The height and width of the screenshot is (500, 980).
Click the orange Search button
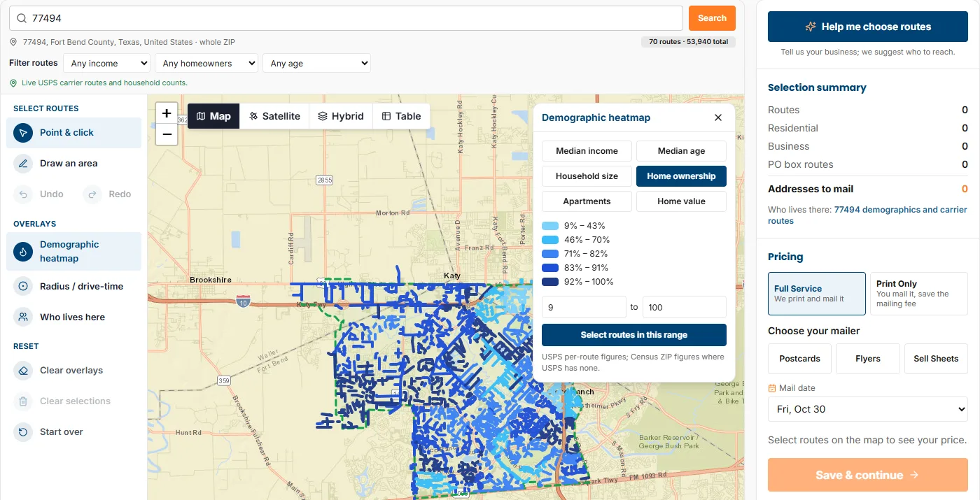(x=712, y=18)
